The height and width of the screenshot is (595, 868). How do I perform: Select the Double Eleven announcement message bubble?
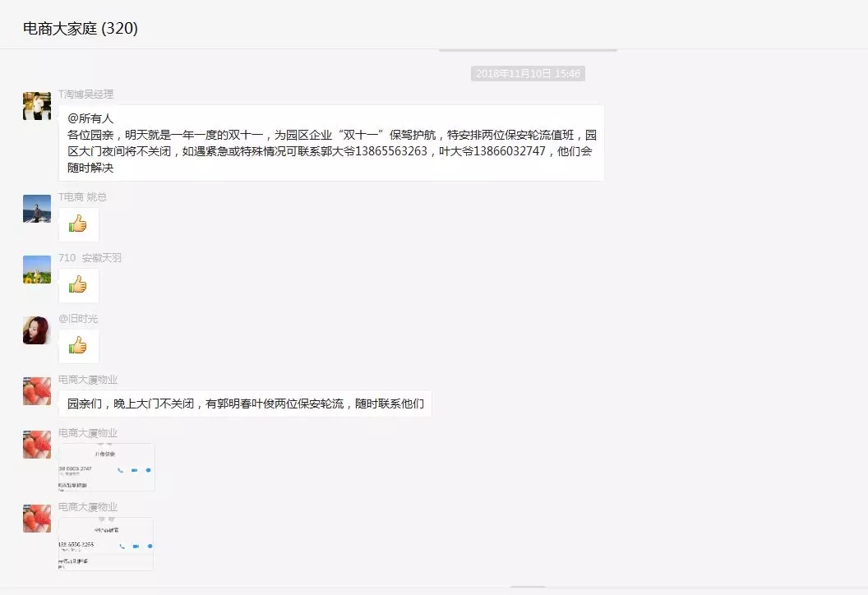point(329,144)
